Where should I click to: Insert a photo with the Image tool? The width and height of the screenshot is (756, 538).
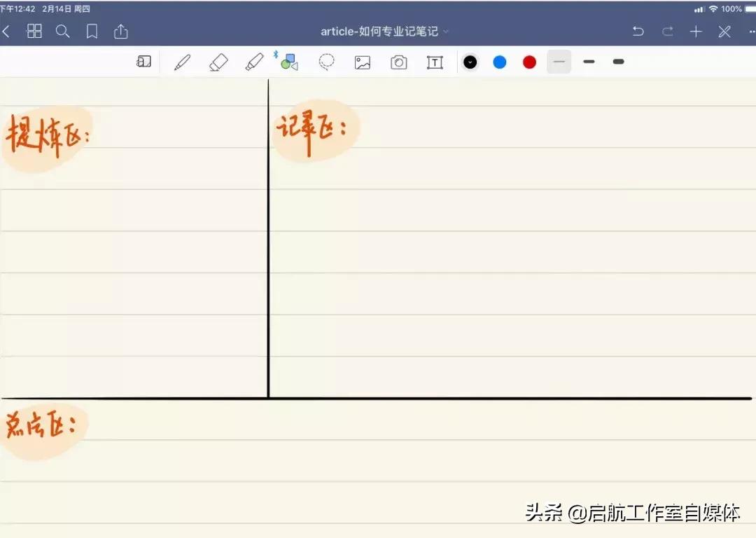coord(362,62)
